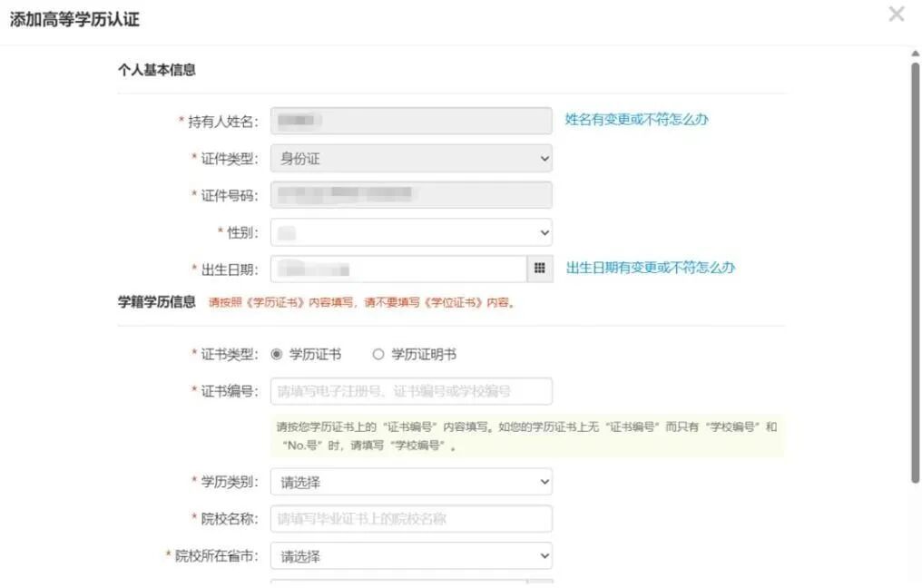
Task: Expand the 学历类别 请选择 dropdown
Action: 411,482
